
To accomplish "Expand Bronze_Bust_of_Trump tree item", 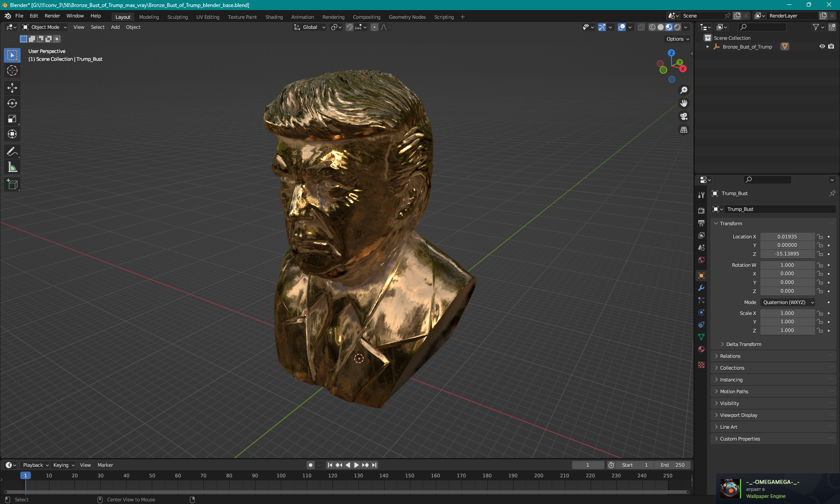I will [x=708, y=46].
